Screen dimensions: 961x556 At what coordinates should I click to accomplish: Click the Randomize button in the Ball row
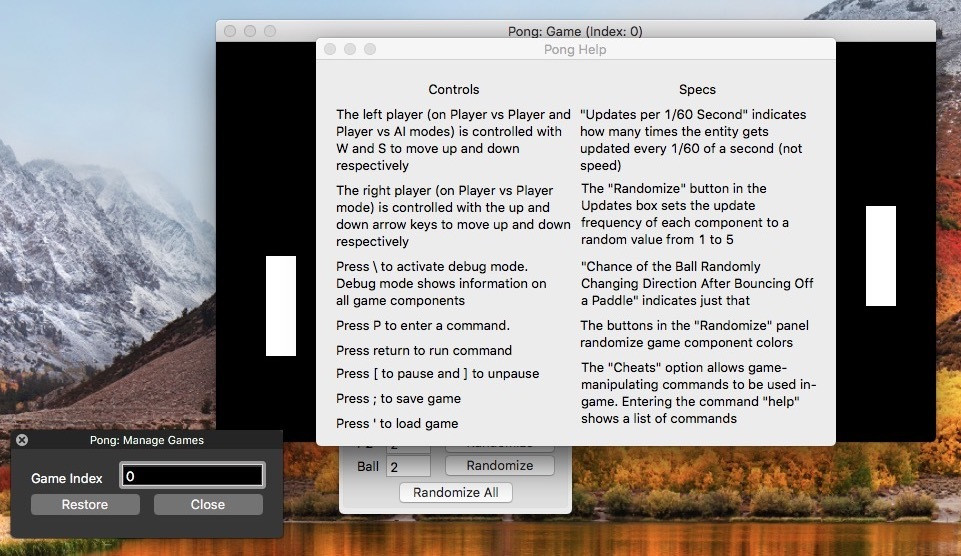point(499,466)
